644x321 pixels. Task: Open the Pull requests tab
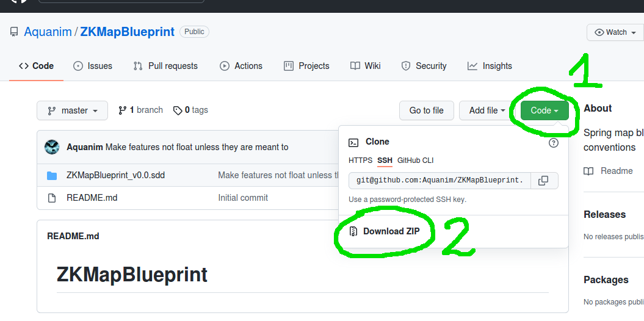coord(165,66)
